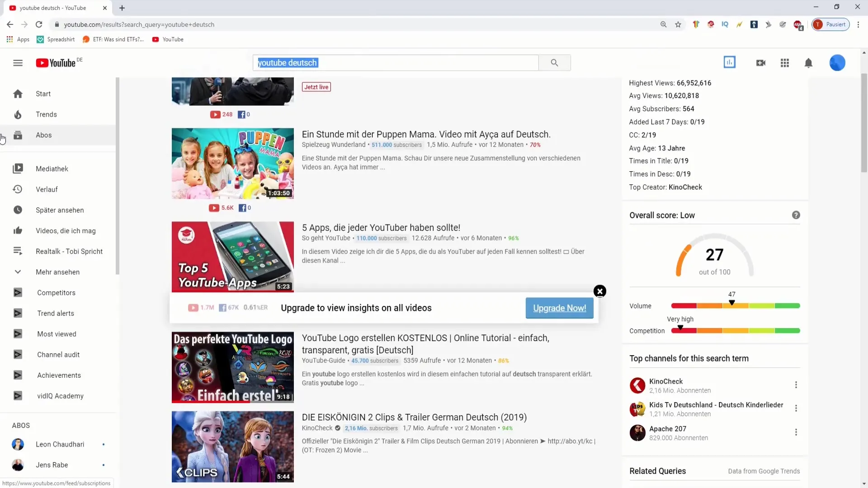The height and width of the screenshot is (488, 868).
Task: Open the hamburger guide menu
Action: pos(18,63)
